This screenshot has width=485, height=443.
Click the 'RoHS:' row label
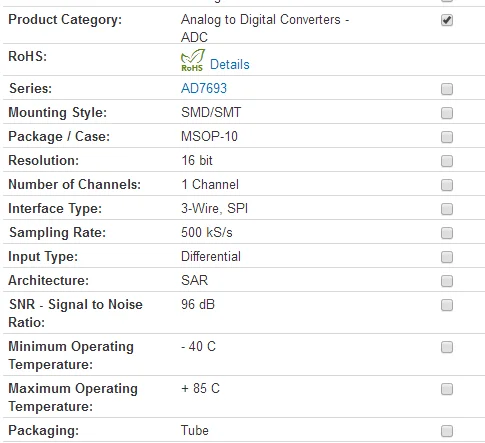coord(28,56)
